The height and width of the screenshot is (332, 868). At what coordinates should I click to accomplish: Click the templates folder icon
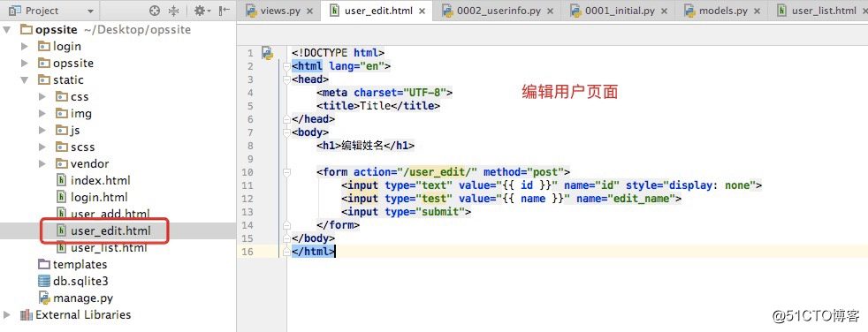tap(44, 265)
